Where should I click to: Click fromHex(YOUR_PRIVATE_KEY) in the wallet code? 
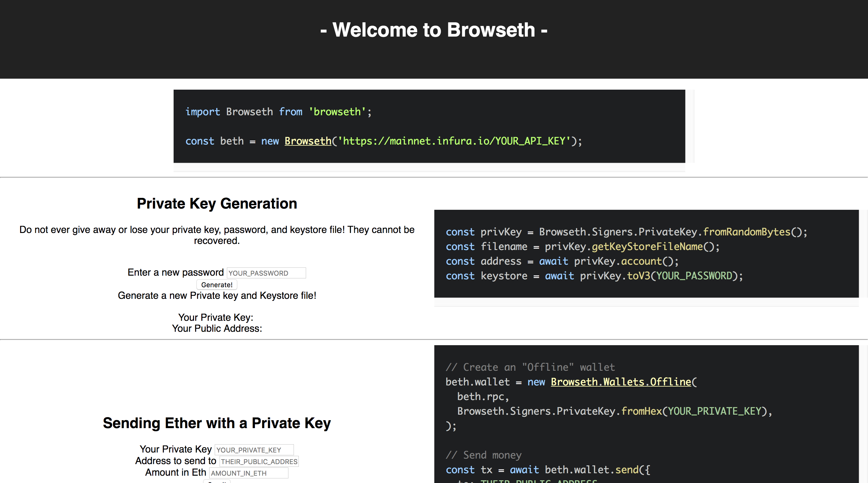point(694,411)
